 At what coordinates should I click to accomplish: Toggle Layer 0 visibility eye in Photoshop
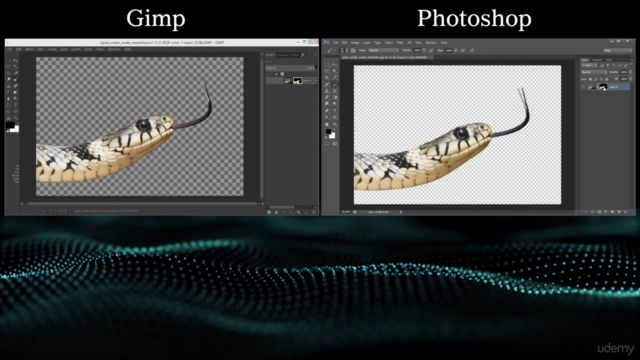(583, 87)
